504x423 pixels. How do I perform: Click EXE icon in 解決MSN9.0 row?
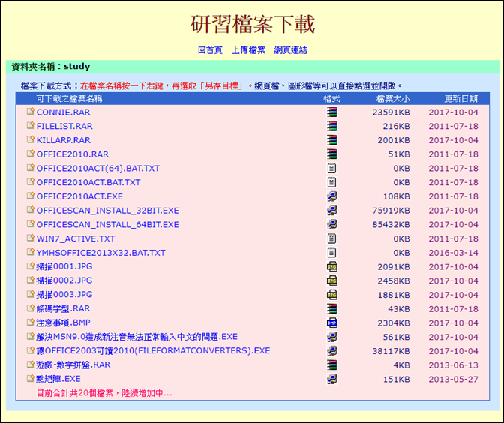tap(332, 337)
